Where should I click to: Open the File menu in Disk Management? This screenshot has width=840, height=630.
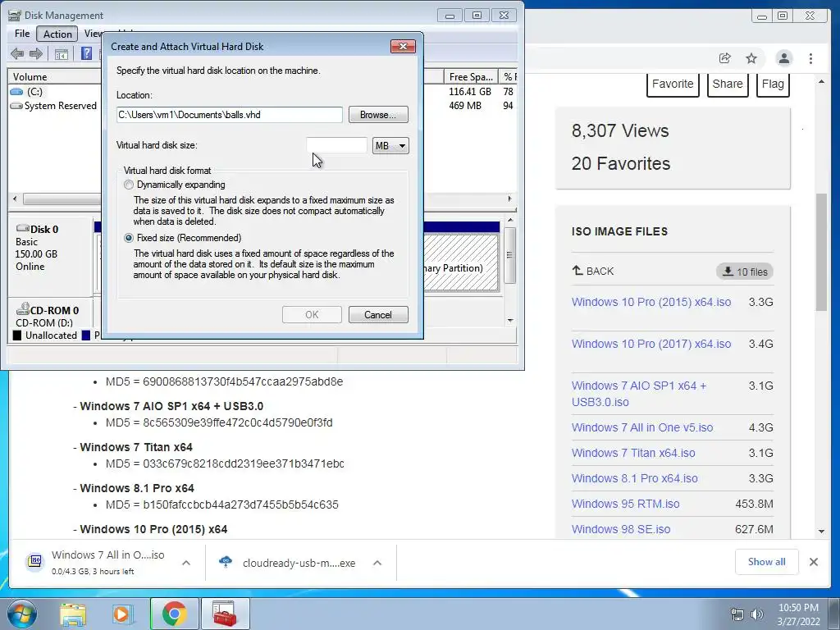[22, 34]
